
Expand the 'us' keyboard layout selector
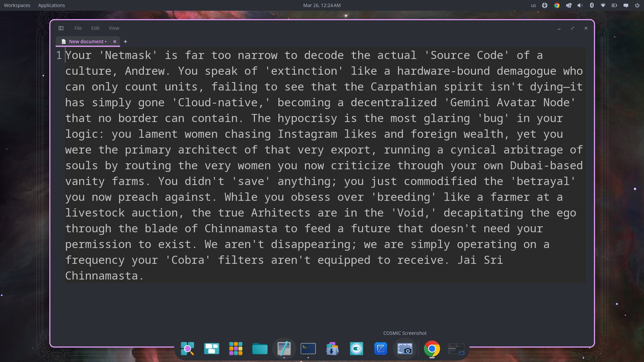533,5
